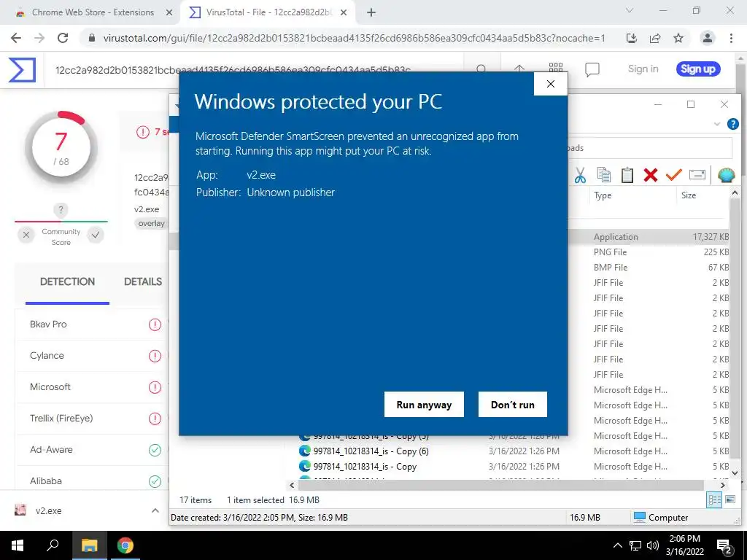Image resolution: width=747 pixels, height=560 pixels.
Task: Click Explorer vertical scrollbar down arrow
Action: tap(735, 472)
